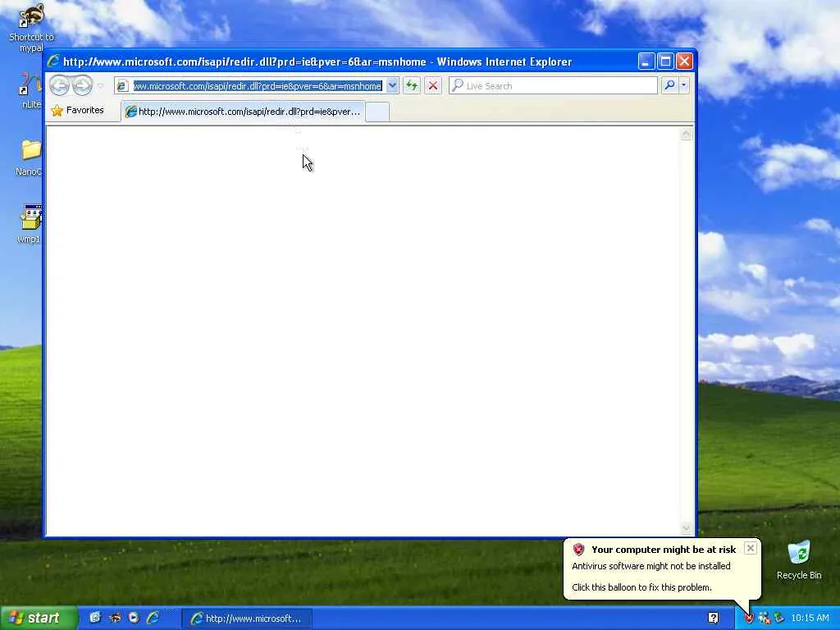
Task: Click 'Your computer might be at risk' balloon title
Action: (x=663, y=549)
